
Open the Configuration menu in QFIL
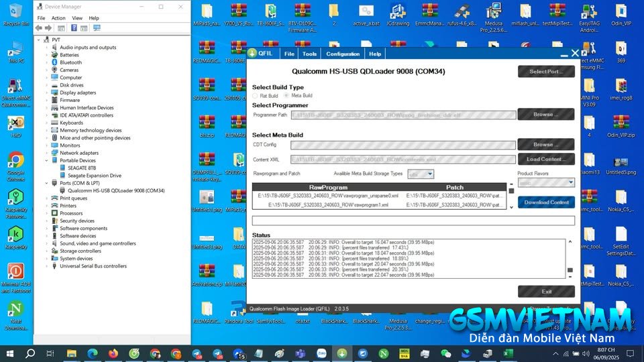tap(343, 54)
